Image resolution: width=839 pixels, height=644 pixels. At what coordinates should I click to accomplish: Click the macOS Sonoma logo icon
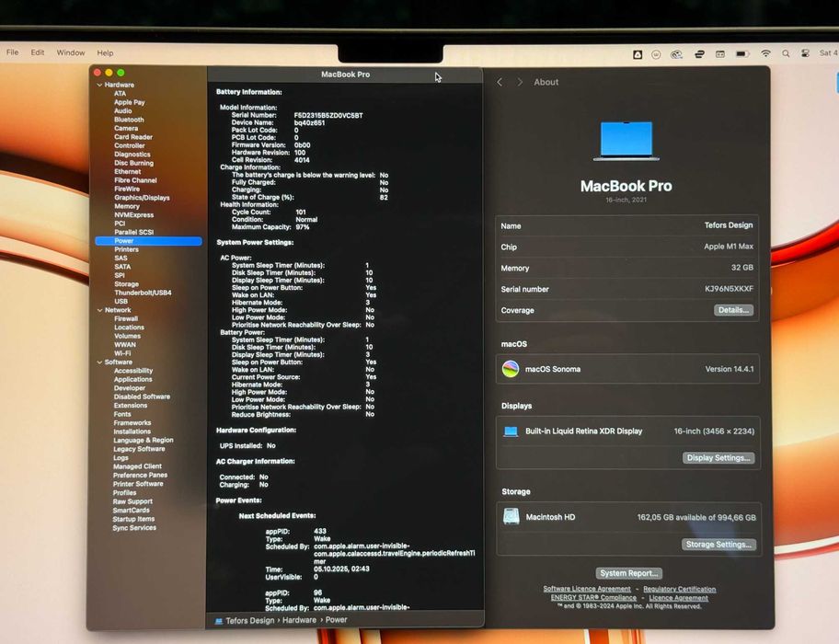coord(511,369)
